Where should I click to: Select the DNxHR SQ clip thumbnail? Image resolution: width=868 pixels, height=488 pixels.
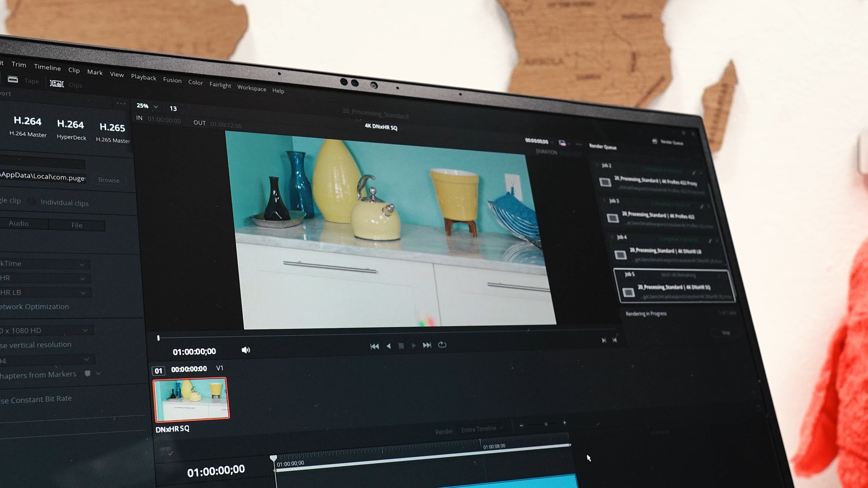pyautogui.click(x=191, y=399)
